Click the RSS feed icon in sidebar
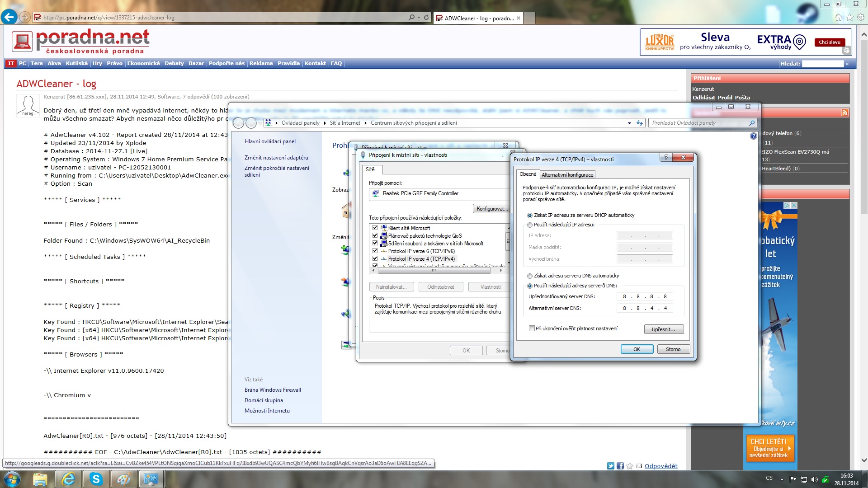This screenshot has width=868, height=488. [x=844, y=113]
